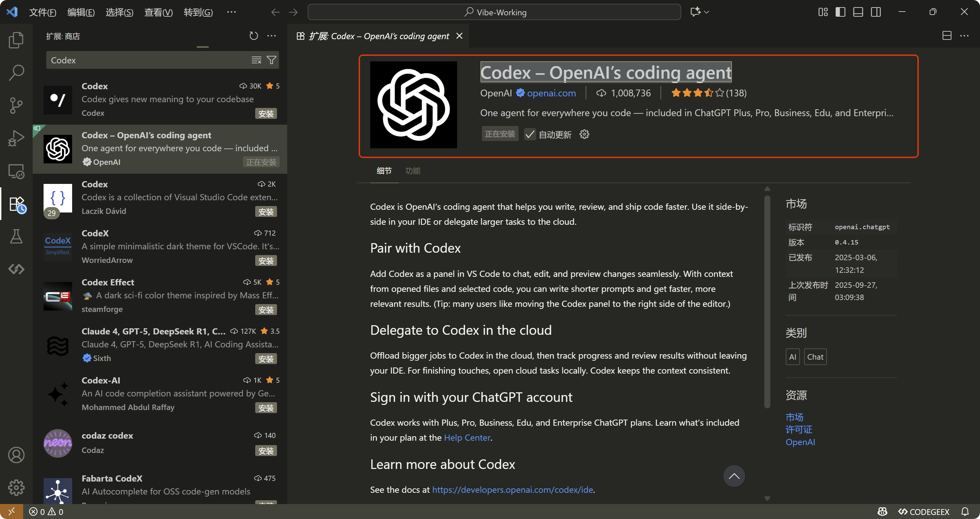
Task: Open the Search view icon
Action: (x=16, y=72)
